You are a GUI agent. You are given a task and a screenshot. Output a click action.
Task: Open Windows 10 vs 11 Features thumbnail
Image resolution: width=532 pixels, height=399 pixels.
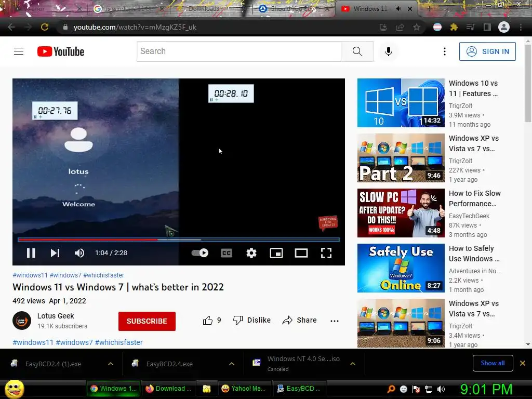click(401, 103)
